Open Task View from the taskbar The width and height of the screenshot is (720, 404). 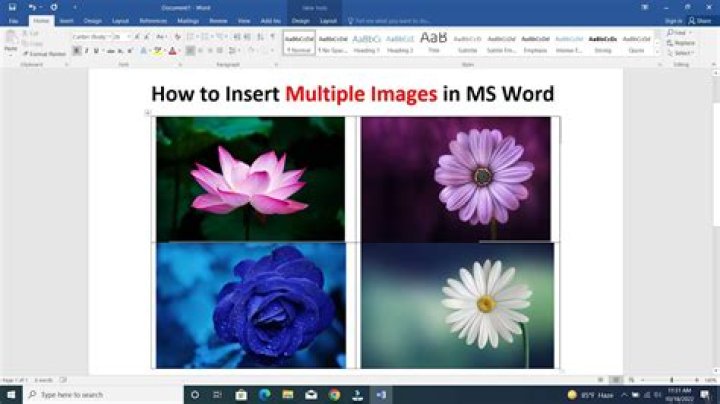point(217,395)
